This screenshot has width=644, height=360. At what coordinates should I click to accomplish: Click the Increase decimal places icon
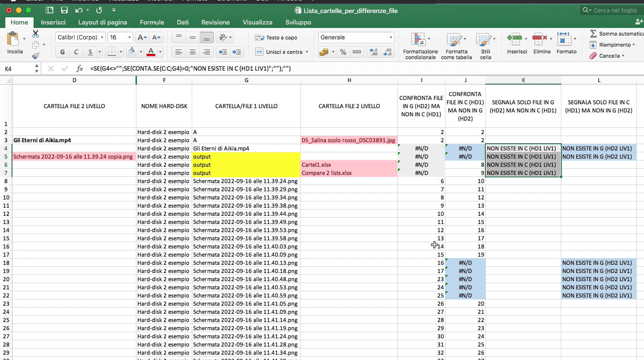coord(373,52)
